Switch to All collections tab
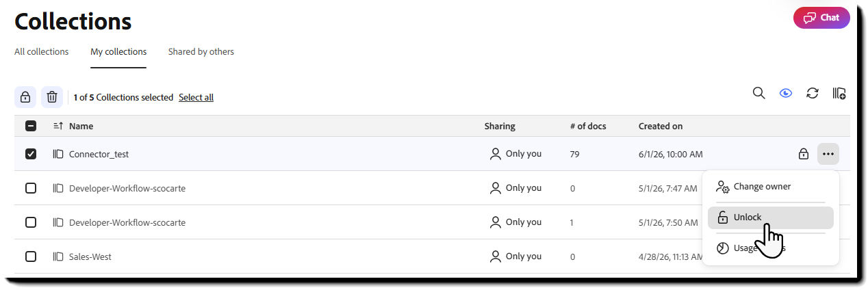This screenshot has width=868, height=290. tap(42, 51)
